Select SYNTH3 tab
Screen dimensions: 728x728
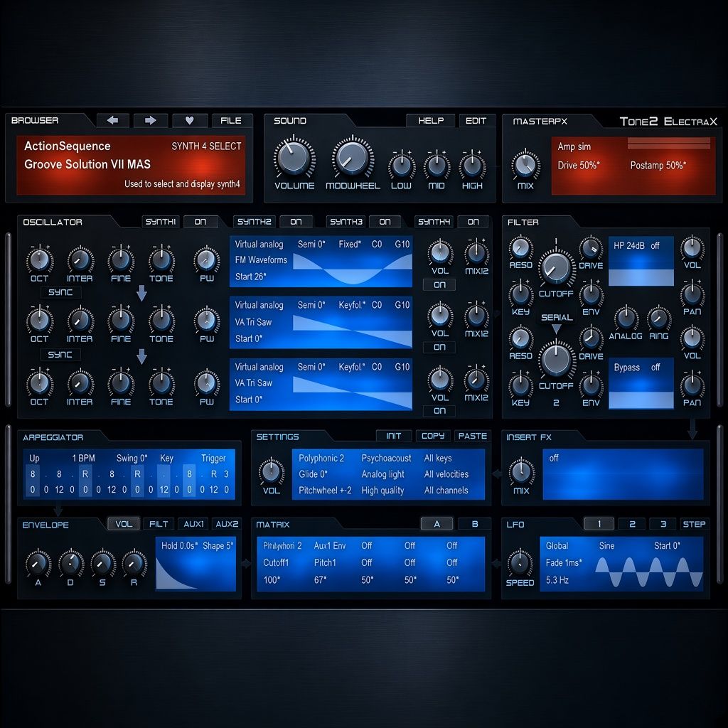pyautogui.click(x=346, y=222)
